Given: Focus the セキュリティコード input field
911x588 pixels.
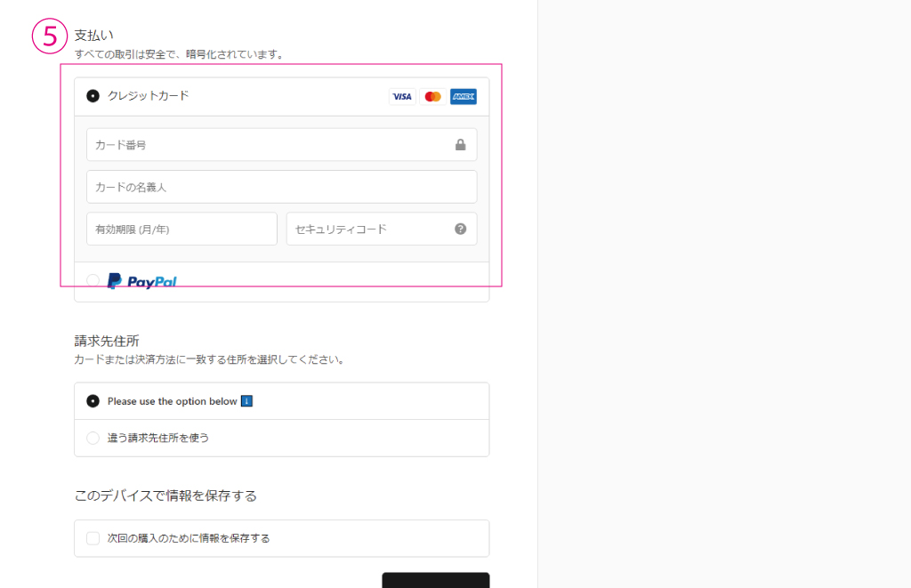Looking at the screenshot, I should click(x=382, y=229).
